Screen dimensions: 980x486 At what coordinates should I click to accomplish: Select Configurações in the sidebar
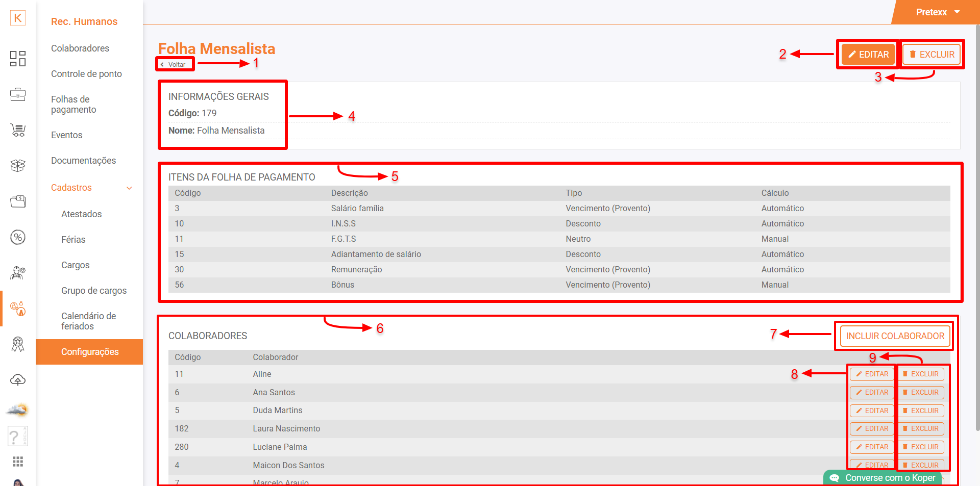[x=90, y=352]
